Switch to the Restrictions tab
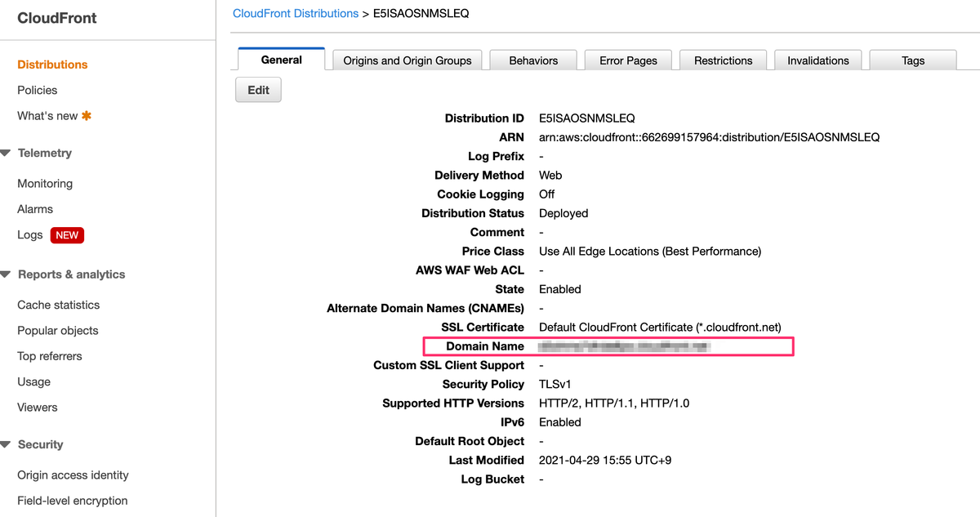The image size is (980, 517). [x=723, y=60]
